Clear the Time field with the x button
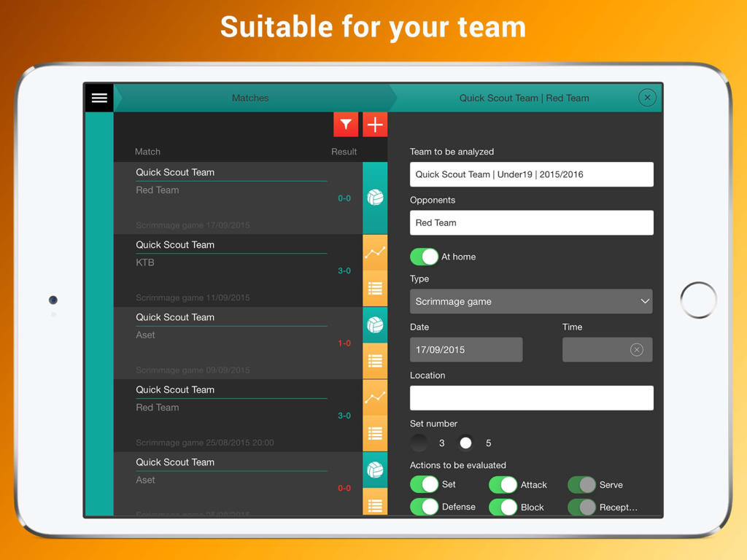747x560 pixels. click(638, 349)
